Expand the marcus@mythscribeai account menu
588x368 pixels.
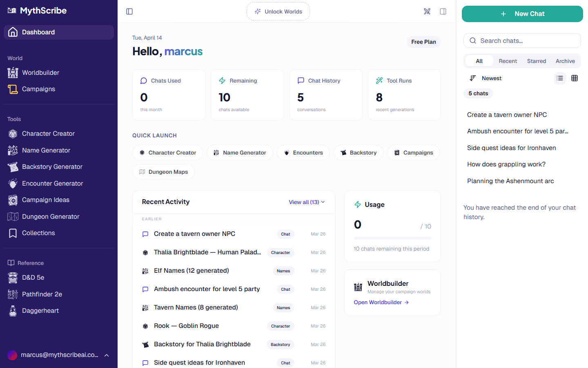(59, 355)
